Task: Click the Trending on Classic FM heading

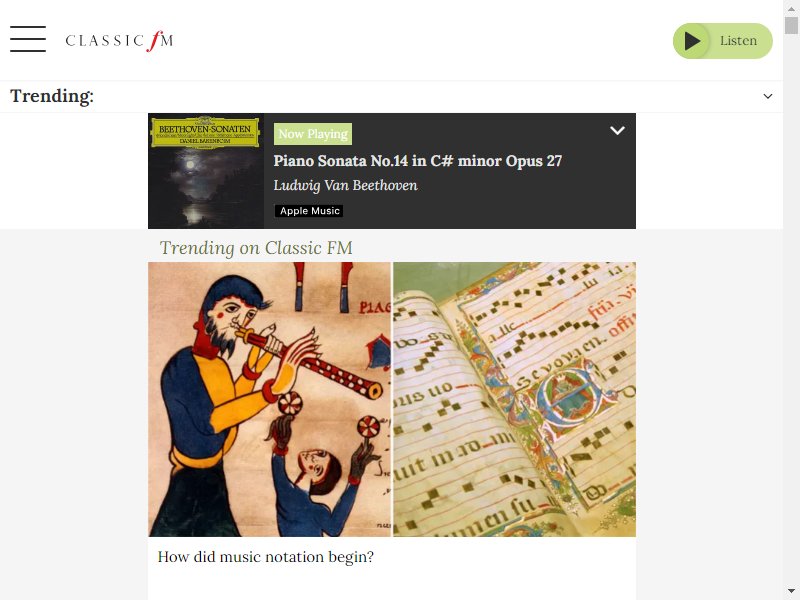Action: coord(256,248)
